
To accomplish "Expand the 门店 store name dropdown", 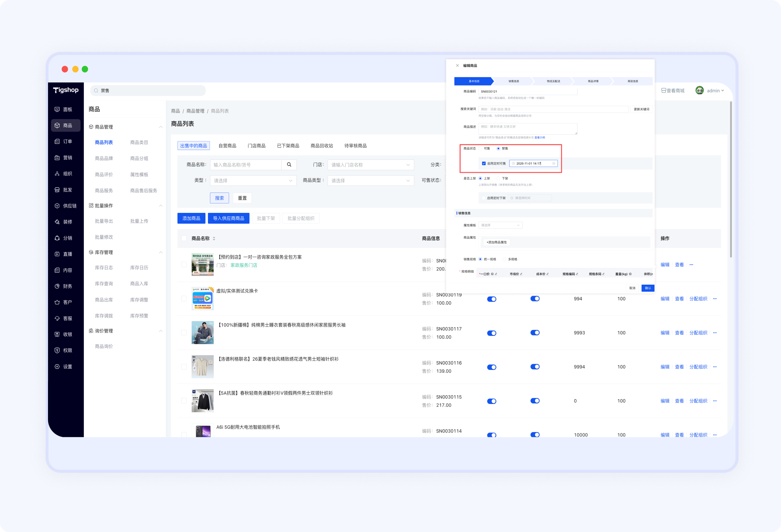I will point(371,165).
